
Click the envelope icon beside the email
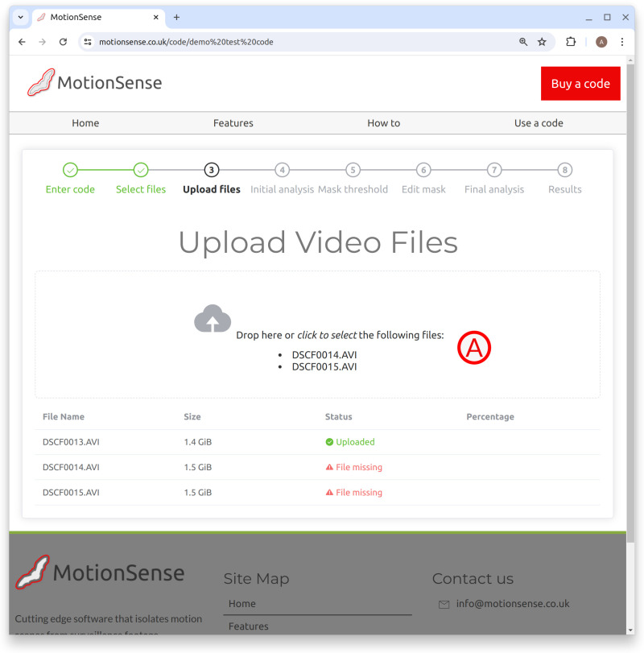tap(444, 604)
